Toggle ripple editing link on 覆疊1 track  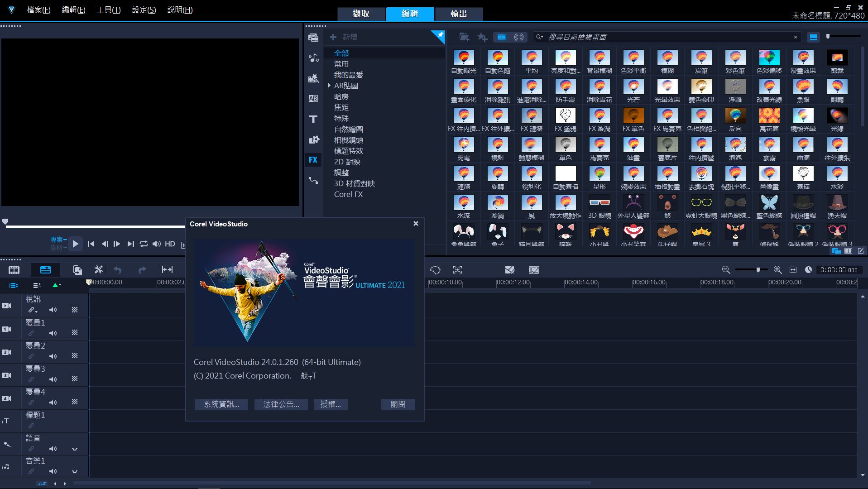coord(31,333)
